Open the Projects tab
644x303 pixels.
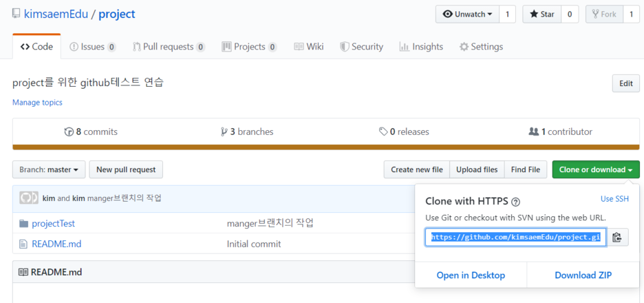tap(249, 47)
